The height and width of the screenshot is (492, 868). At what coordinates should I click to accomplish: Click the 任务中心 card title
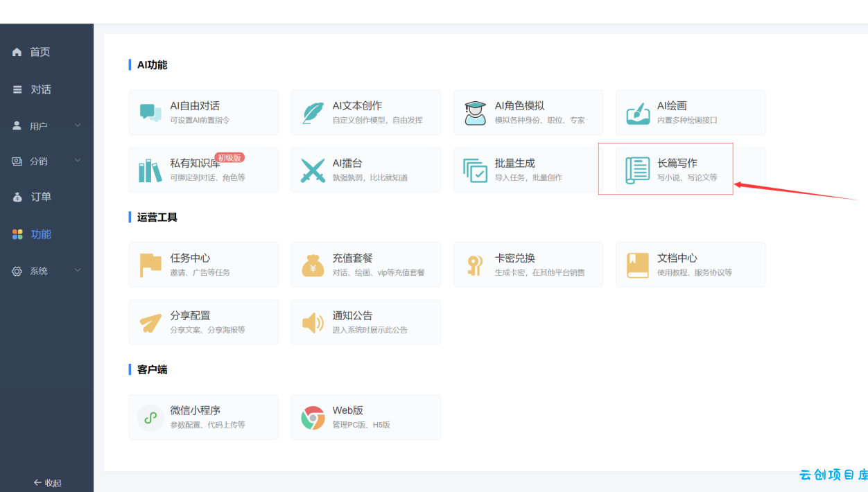coord(190,258)
